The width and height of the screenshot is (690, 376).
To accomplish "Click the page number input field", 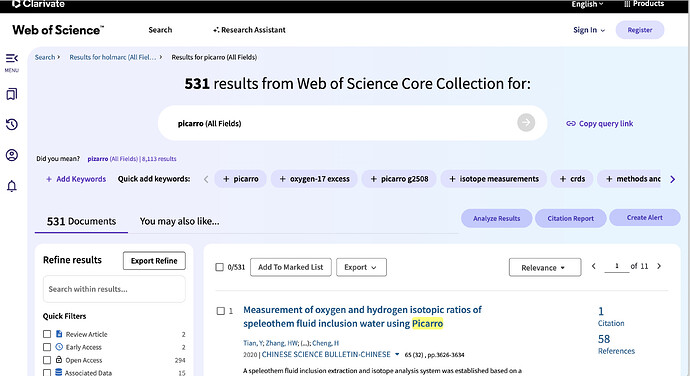I will pos(617,266).
